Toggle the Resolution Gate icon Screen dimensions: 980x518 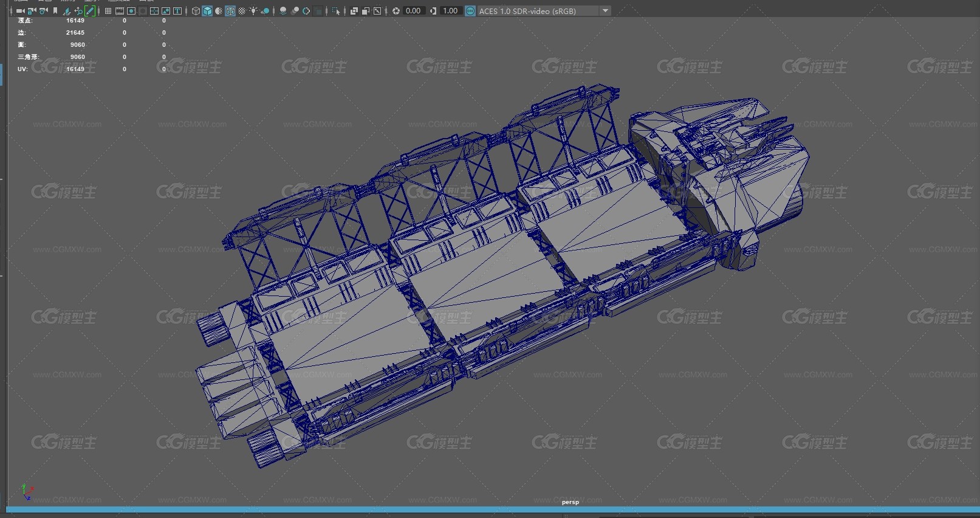(131, 11)
